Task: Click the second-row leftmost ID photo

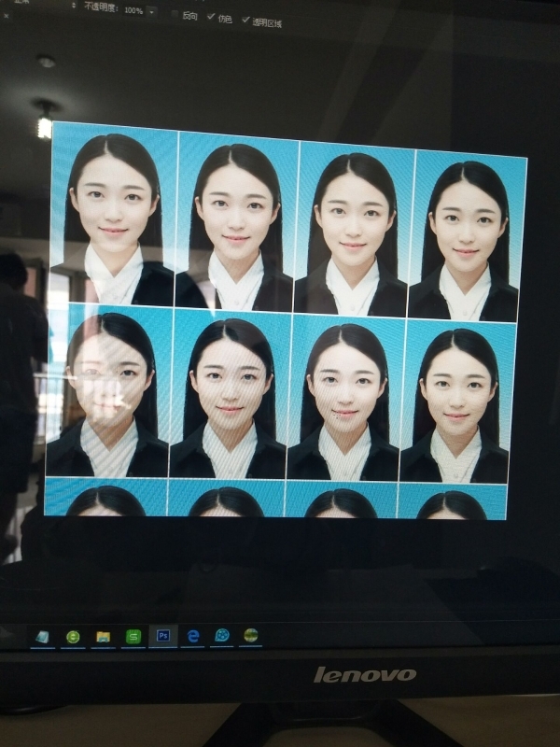Action: 107,392
